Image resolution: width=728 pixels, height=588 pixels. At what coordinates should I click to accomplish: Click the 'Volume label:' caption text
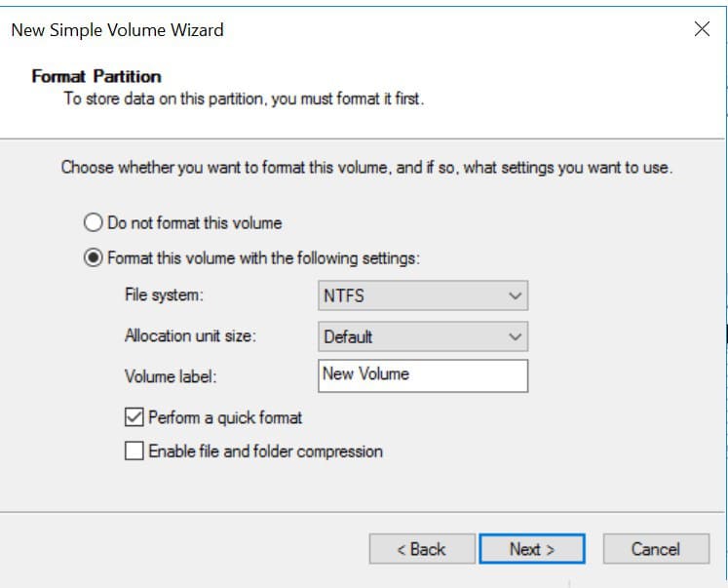[x=171, y=375]
